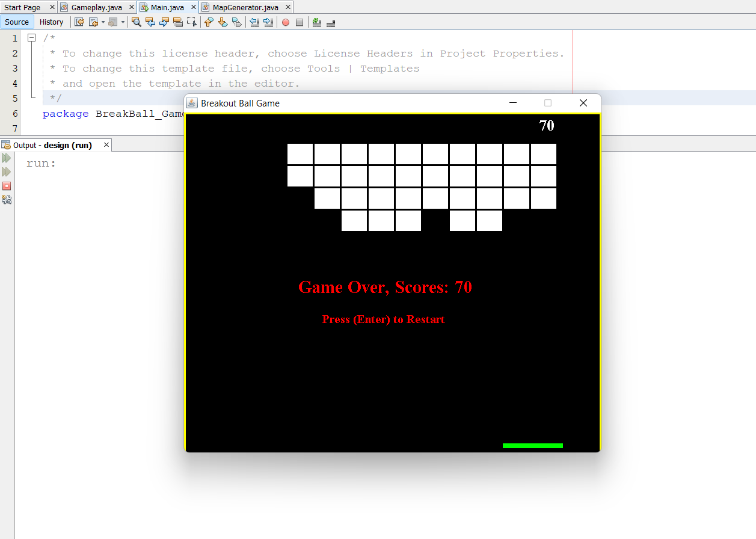
Task: Click the green paddle in the game
Action: click(x=533, y=446)
